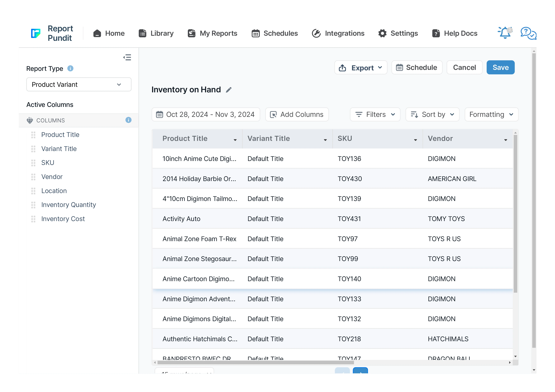
Task: Select Location in Active Columns list
Action: tap(54, 191)
